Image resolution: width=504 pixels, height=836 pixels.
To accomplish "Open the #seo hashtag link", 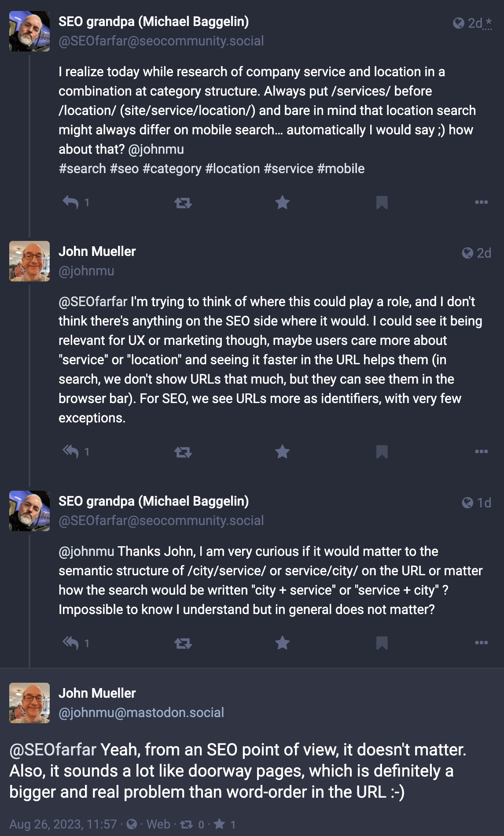I will pos(124,169).
